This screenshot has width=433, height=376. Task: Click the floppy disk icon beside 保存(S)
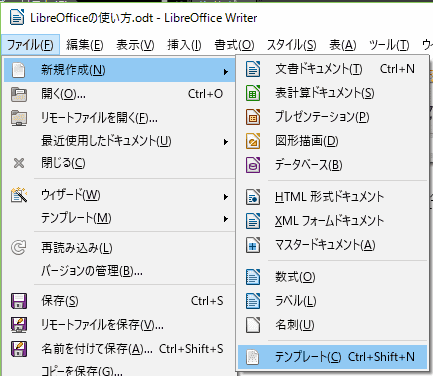point(19,301)
